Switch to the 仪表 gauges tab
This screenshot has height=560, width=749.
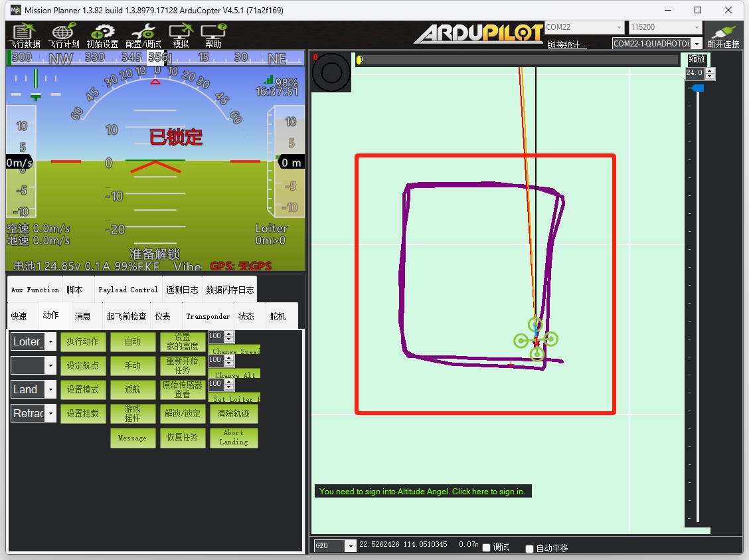point(163,316)
